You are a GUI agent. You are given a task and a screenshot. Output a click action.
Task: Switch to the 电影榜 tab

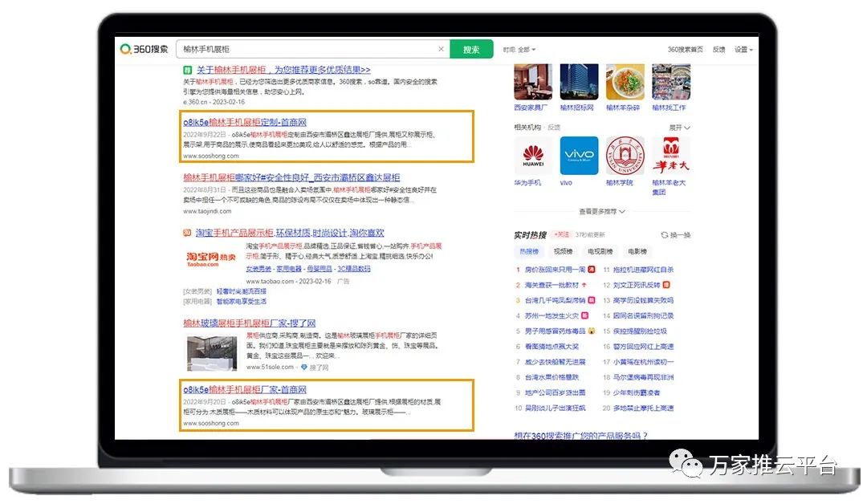click(x=637, y=252)
